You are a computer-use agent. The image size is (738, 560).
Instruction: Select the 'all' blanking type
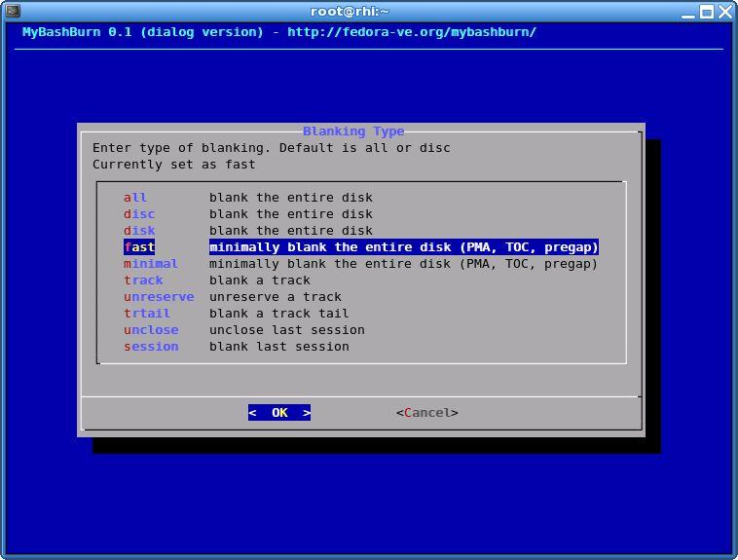coord(135,198)
